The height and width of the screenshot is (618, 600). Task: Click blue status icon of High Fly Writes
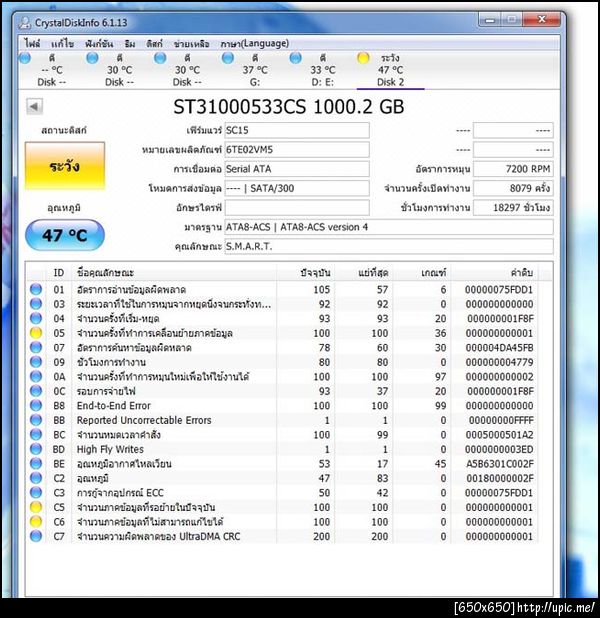(x=36, y=449)
